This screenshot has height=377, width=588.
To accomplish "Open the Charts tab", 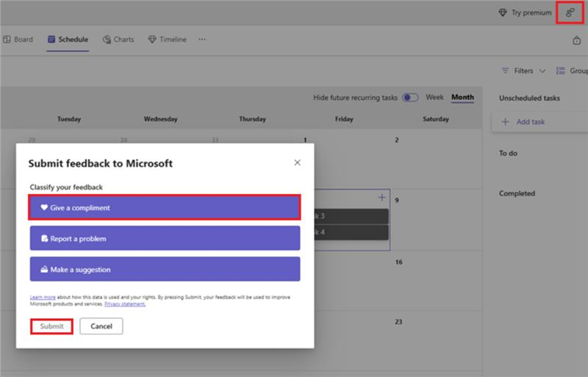I will (x=118, y=40).
